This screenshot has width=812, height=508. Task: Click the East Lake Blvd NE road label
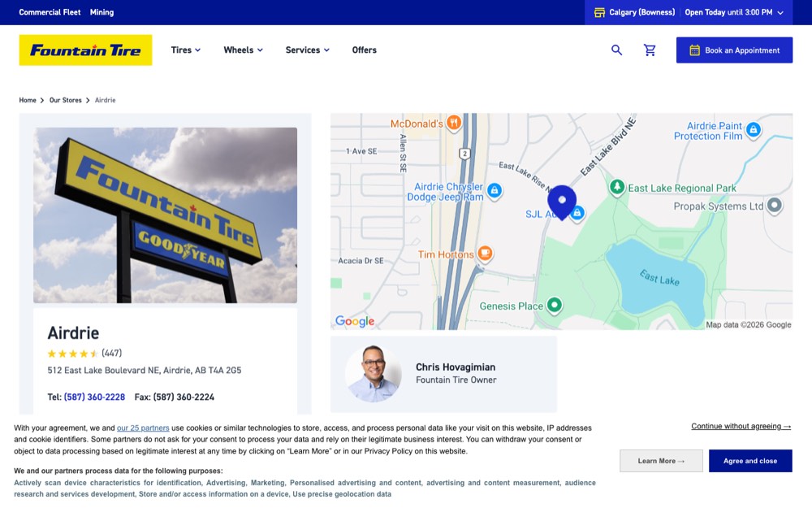(608, 146)
